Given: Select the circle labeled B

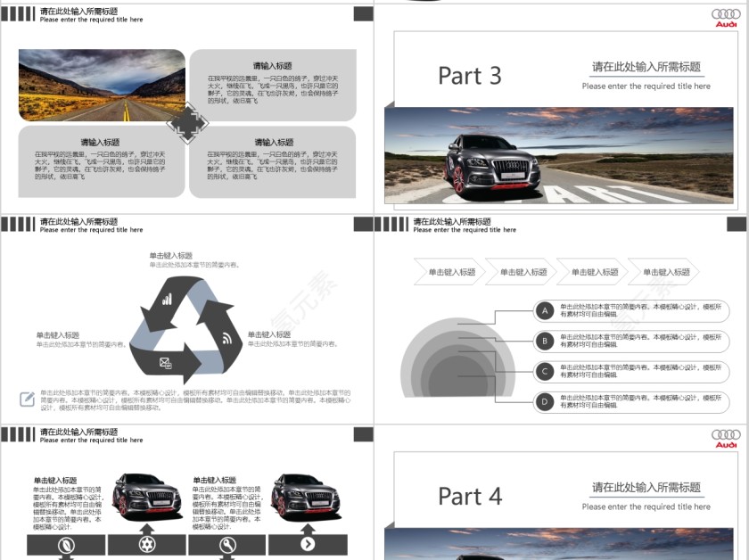Looking at the screenshot, I should pyautogui.click(x=545, y=341).
